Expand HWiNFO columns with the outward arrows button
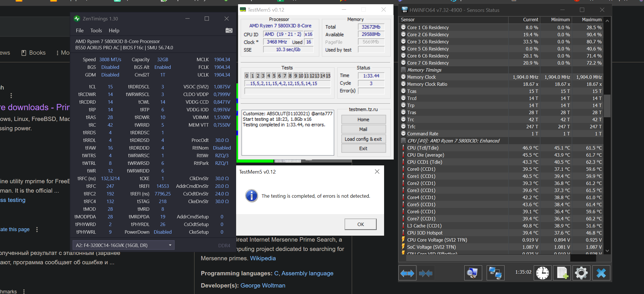644x294 pixels. coord(407,273)
